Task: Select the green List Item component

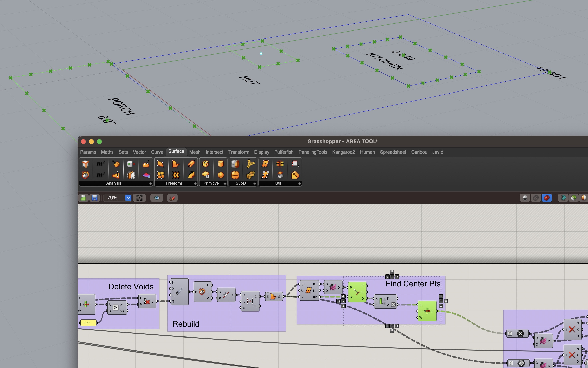Action: pos(427,311)
